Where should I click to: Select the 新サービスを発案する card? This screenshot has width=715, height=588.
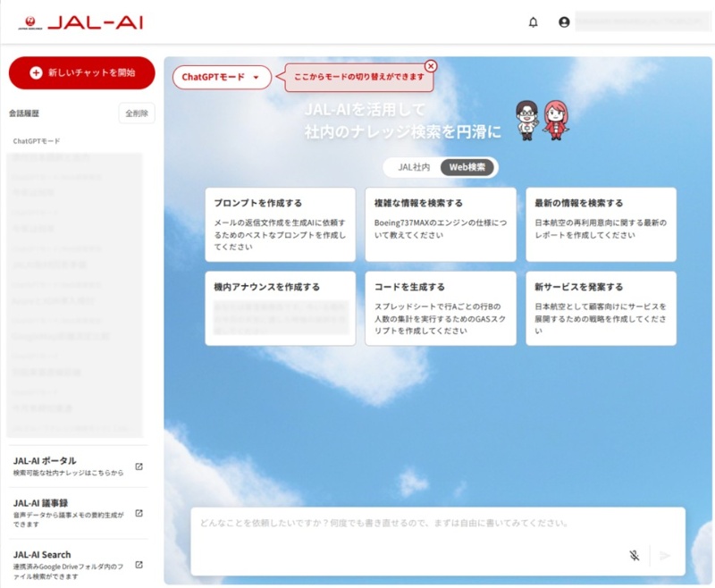click(601, 308)
